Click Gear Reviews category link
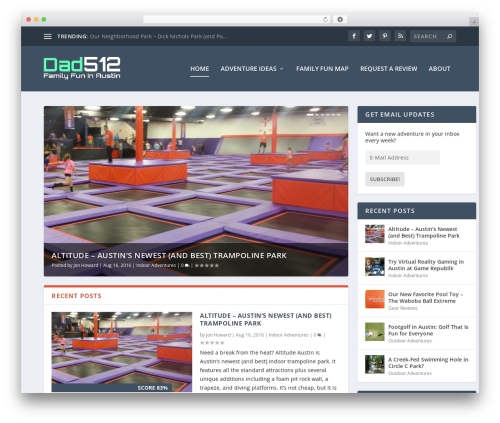The height and width of the screenshot is (423, 500). (403, 308)
